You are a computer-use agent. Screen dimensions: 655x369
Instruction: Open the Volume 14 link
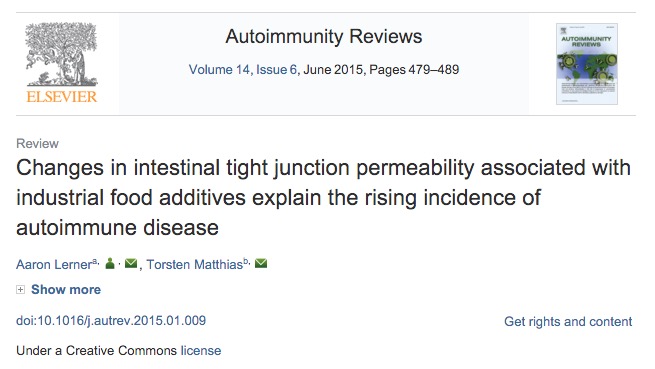coord(219,69)
